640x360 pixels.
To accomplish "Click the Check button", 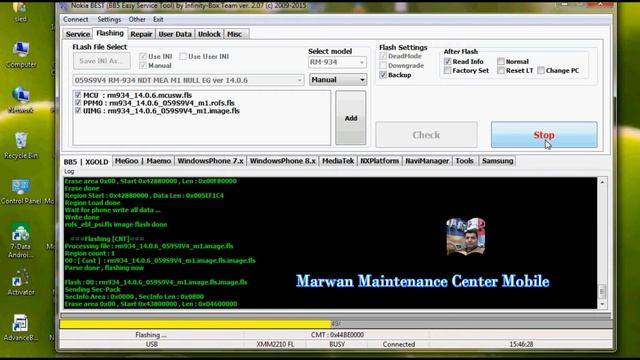I will click(426, 135).
